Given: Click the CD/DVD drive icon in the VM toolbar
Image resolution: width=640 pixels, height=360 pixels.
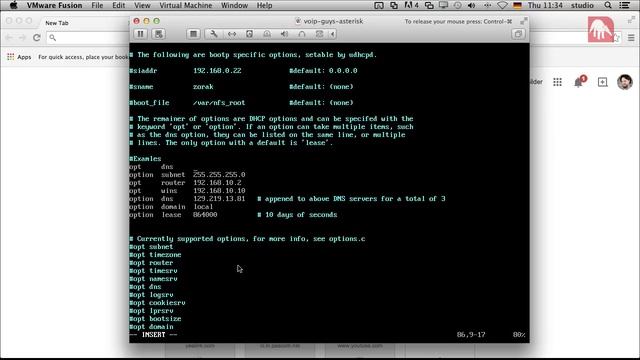Looking at the screenshot, I should coord(267,34).
